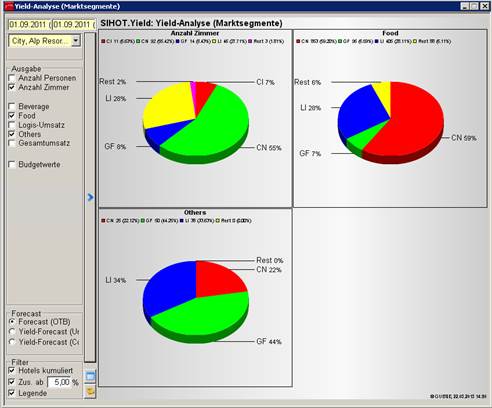This screenshot has height=408, width=492.
Task: Enable the Anzahl Personen checkbox
Action: click(12, 78)
